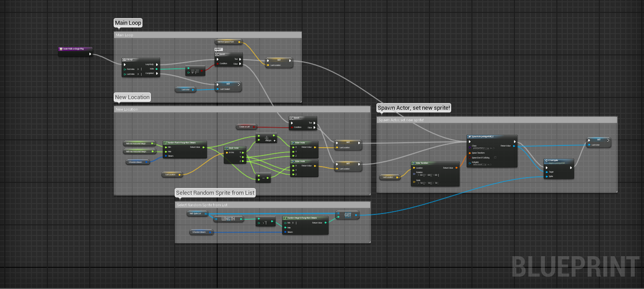
Task: Edit the Rotation X field in Make Transform
Action: pyautogui.click(x=421, y=175)
